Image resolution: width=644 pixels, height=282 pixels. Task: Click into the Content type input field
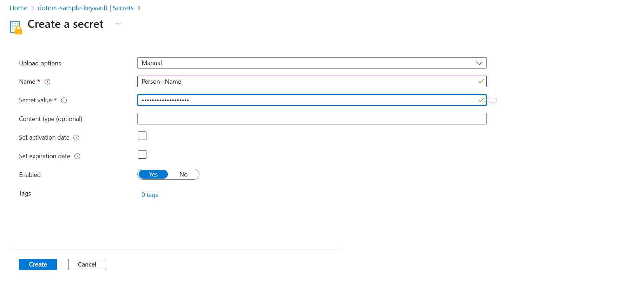tap(311, 119)
